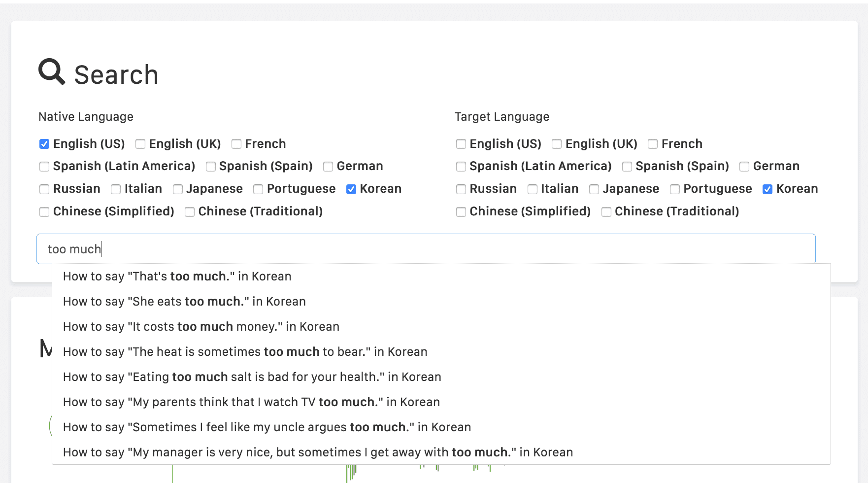Open "My manager is very nice" suggestion
Screen dimensions: 868x483
[441, 452]
